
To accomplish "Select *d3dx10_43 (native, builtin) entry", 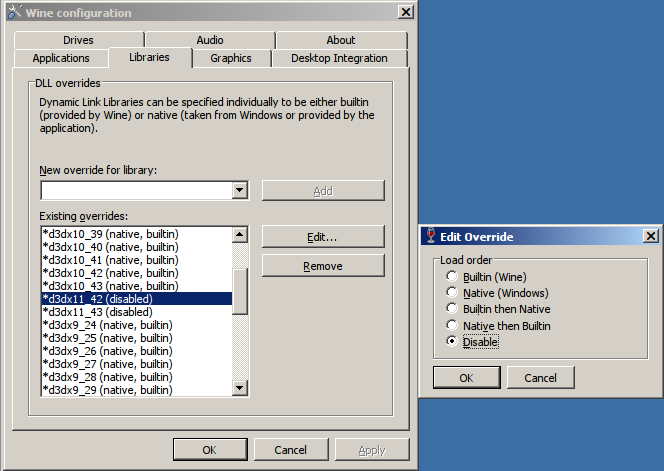I will click(137, 286).
